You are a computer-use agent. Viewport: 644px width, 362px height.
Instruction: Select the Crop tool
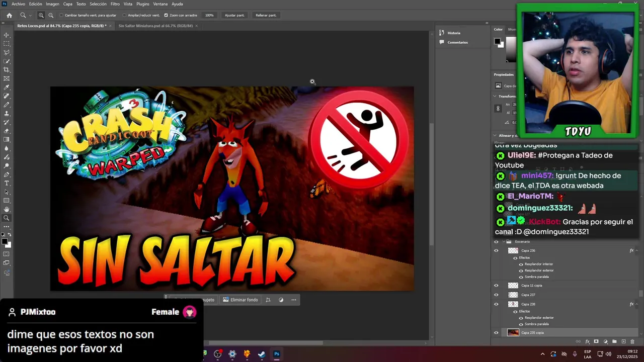[7, 70]
